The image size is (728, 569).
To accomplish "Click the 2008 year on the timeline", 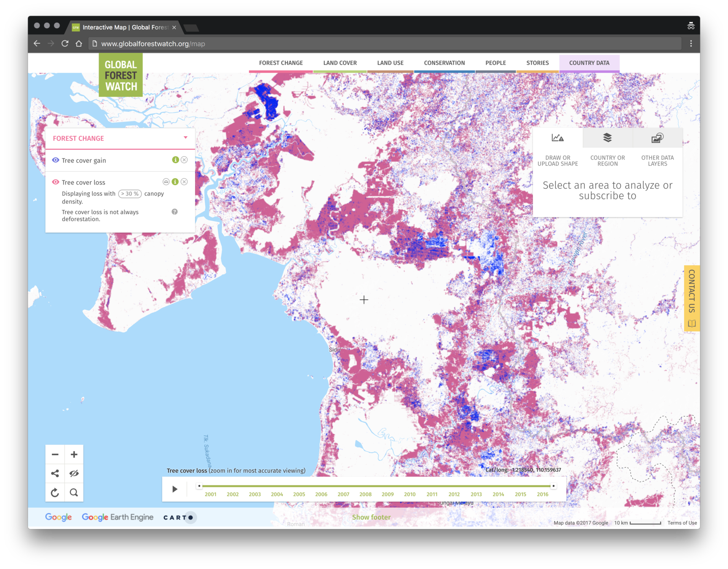I will point(365,494).
